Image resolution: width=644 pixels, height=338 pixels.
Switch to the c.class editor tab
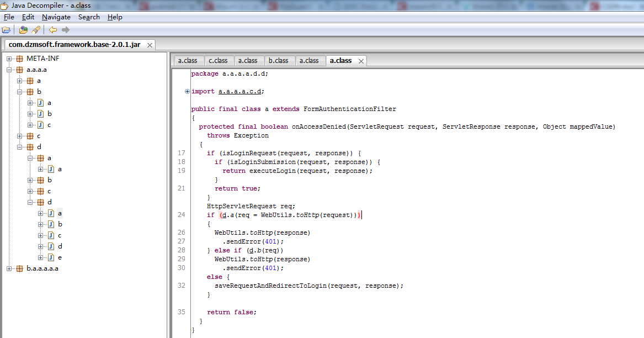218,61
